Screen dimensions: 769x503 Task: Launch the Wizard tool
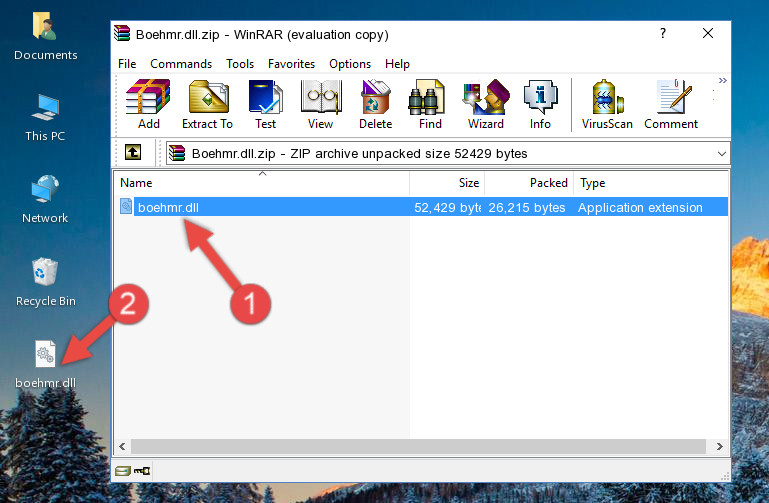[x=486, y=104]
